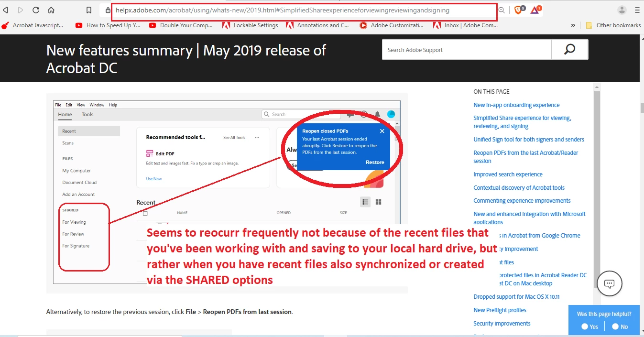Open Inbox | Adobe Com... bookmark
Screen dimensions: 644x337
click(x=466, y=25)
